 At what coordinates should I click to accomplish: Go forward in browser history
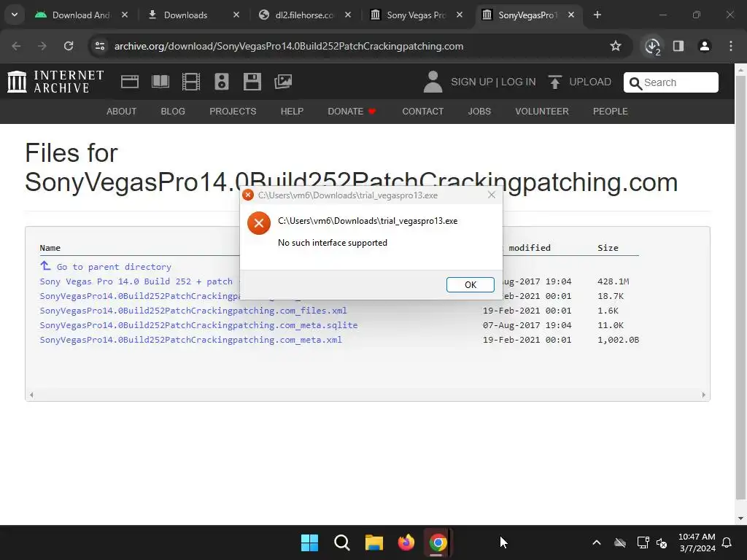42,46
